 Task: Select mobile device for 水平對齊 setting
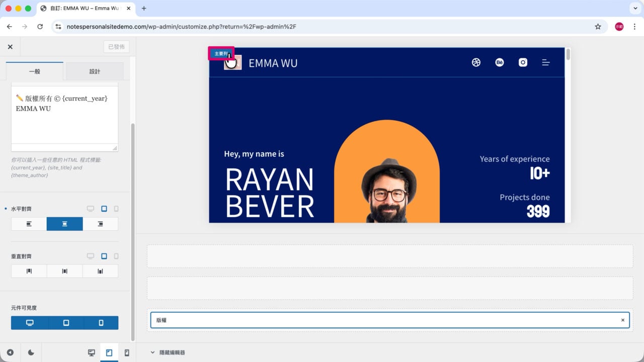(x=116, y=209)
